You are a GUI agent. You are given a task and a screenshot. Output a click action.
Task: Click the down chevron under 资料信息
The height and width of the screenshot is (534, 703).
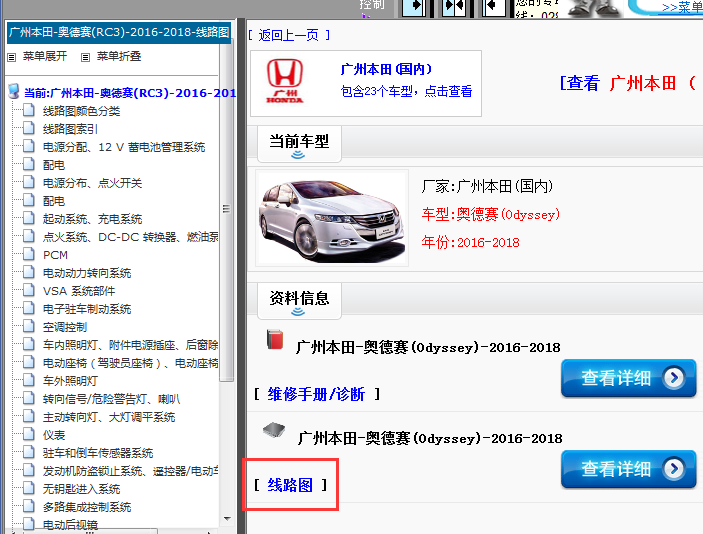point(298,312)
